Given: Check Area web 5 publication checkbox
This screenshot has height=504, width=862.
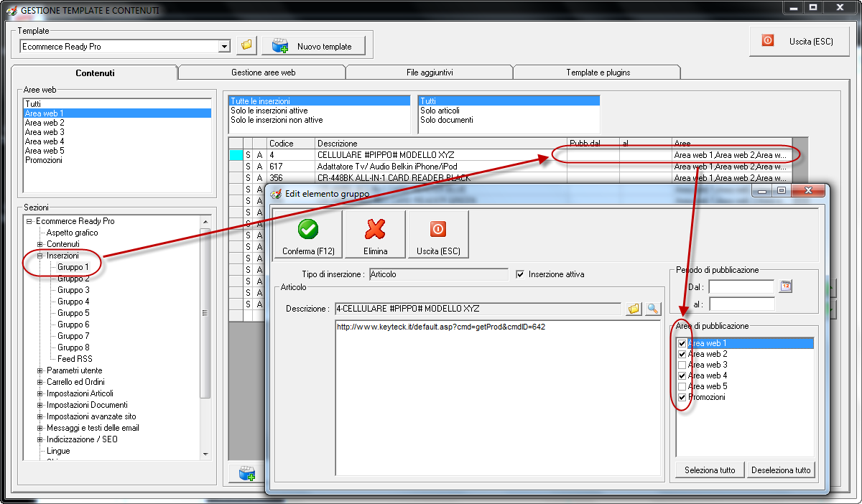Looking at the screenshot, I should 682,387.
